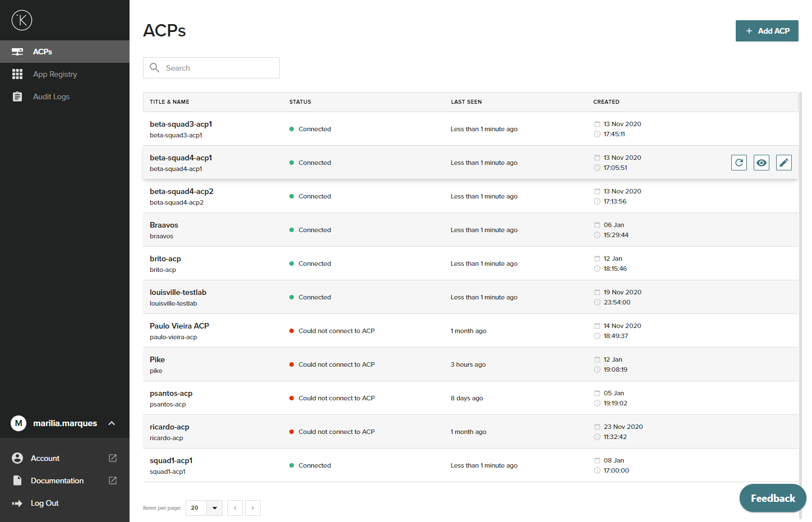Open Audit Logs from the sidebar
Viewport: 812px width, 522px height.
(x=64, y=96)
